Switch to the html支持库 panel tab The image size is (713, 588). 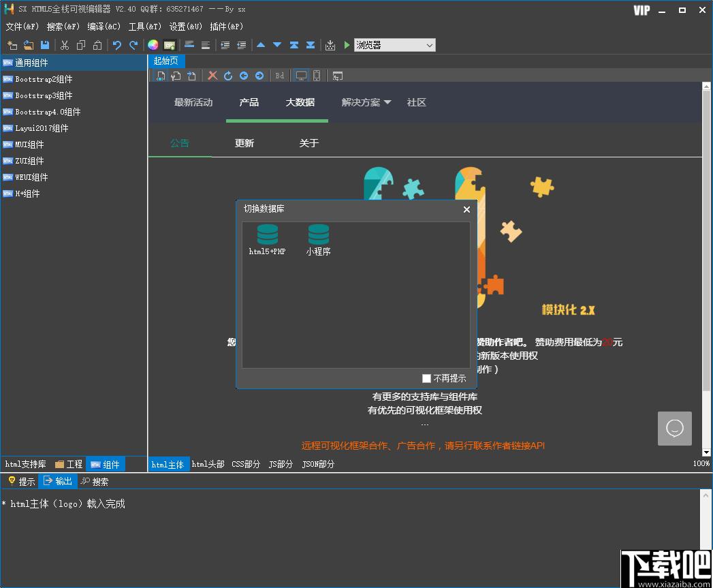pos(25,464)
